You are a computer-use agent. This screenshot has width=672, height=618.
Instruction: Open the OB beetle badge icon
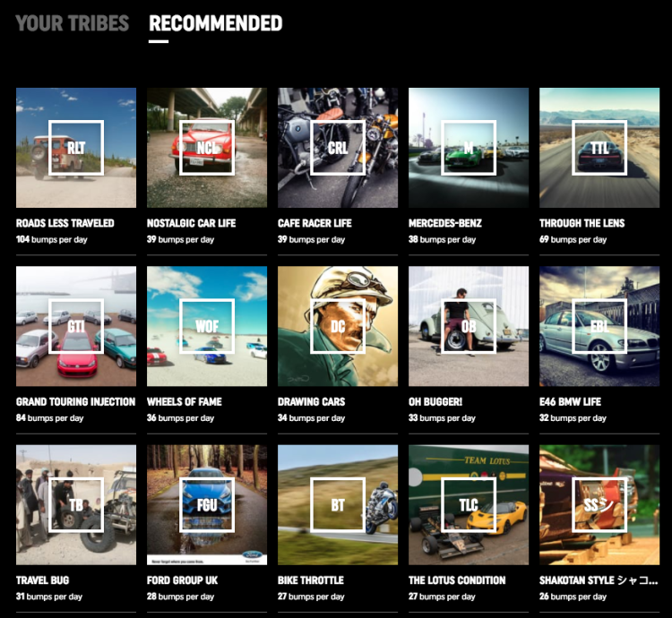point(469,326)
